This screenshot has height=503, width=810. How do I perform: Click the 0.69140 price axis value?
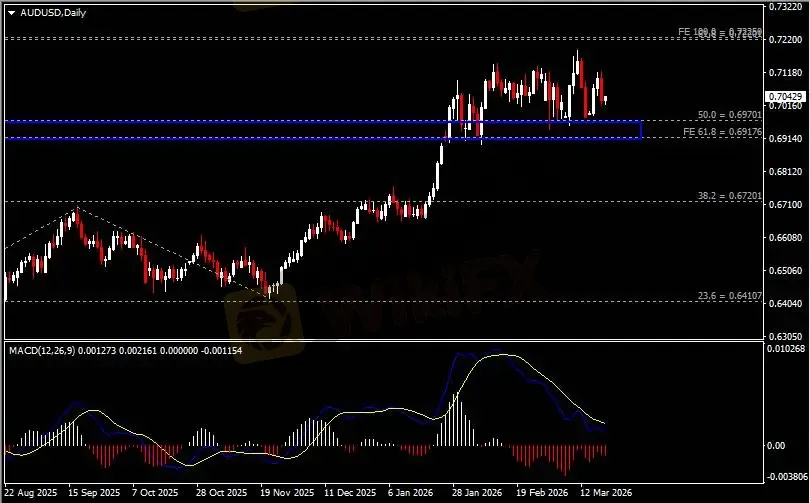(785, 139)
